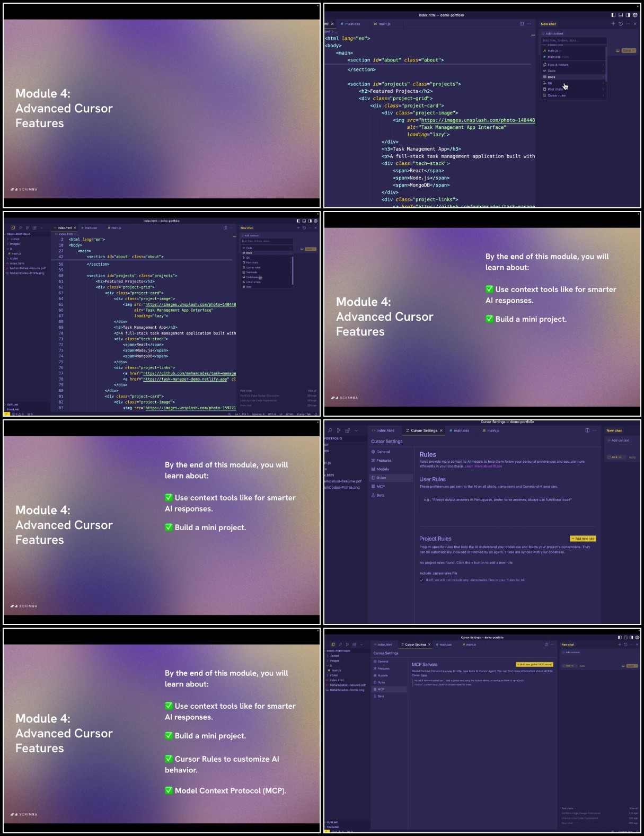Open settings gear in MCP Servers window title bar
Screen dimensions: 644x836
(x=637, y=638)
